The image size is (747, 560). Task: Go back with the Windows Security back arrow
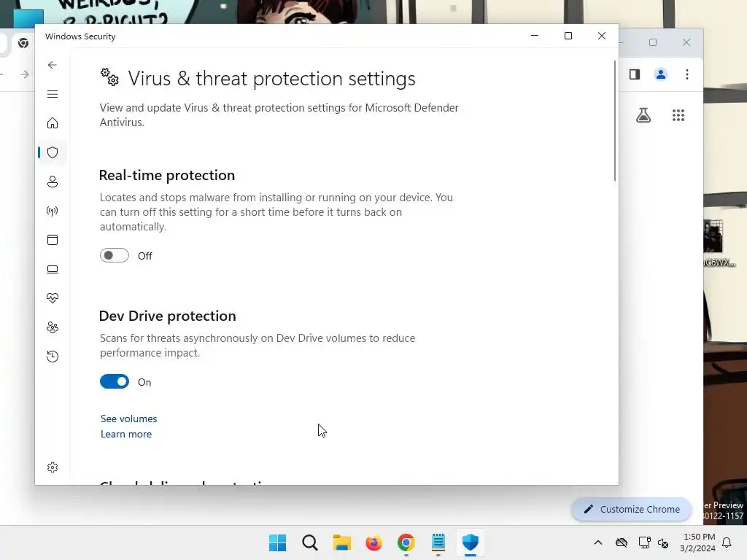click(x=53, y=65)
